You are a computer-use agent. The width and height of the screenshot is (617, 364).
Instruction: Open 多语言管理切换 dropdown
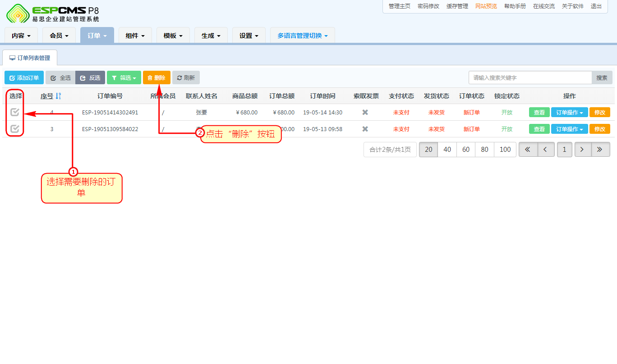click(x=303, y=36)
